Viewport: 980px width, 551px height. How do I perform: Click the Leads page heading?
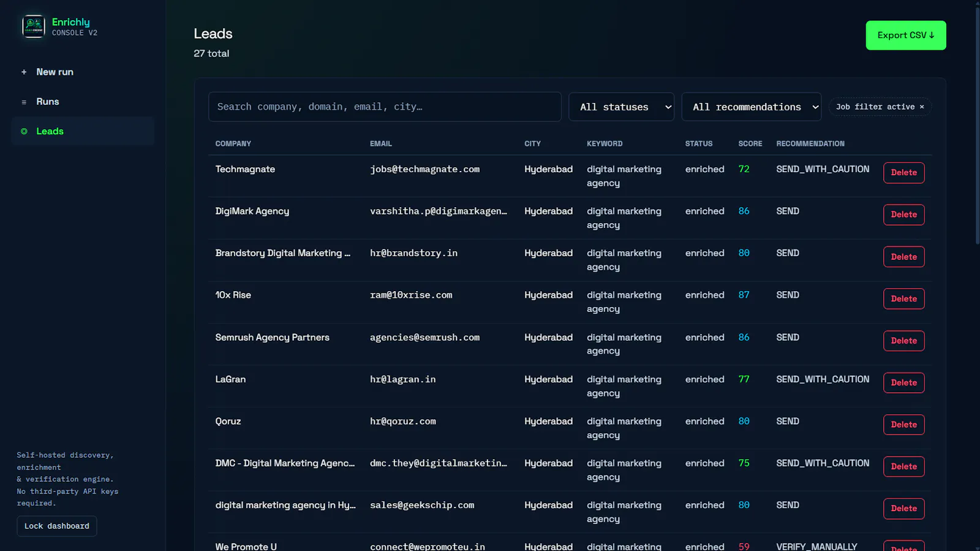[213, 34]
